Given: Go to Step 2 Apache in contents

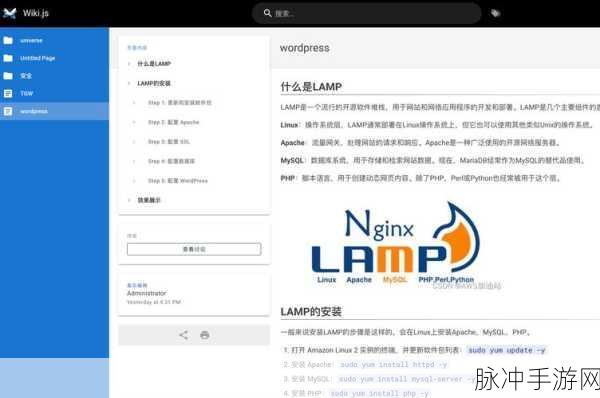Looking at the screenshot, I should [174, 122].
